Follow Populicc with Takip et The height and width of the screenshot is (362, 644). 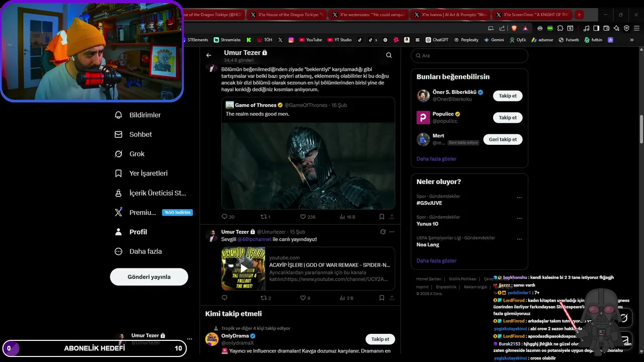pos(508,118)
